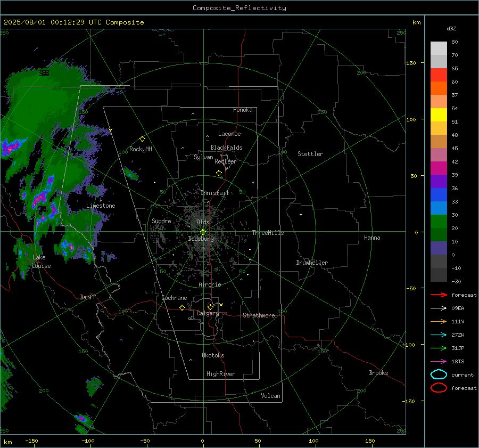
Task: Click the yellow diamond marker right of Cochrane
Action: [182, 307]
